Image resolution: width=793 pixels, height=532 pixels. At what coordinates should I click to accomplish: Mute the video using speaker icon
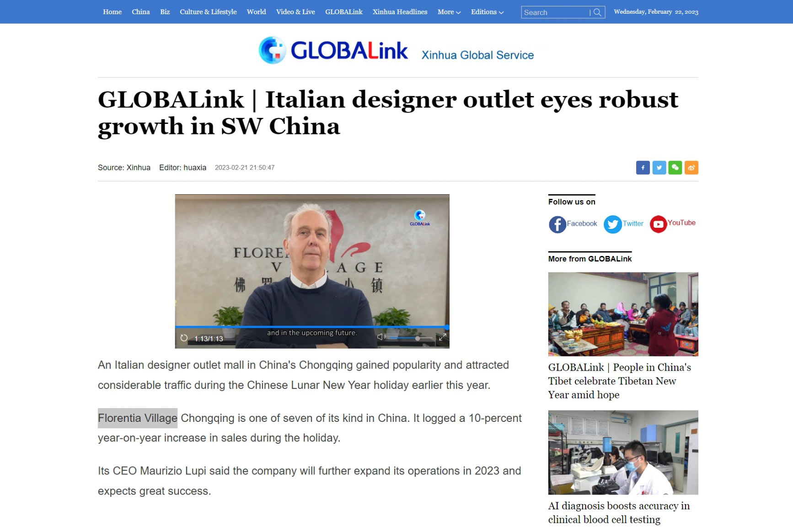coord(380,337)
